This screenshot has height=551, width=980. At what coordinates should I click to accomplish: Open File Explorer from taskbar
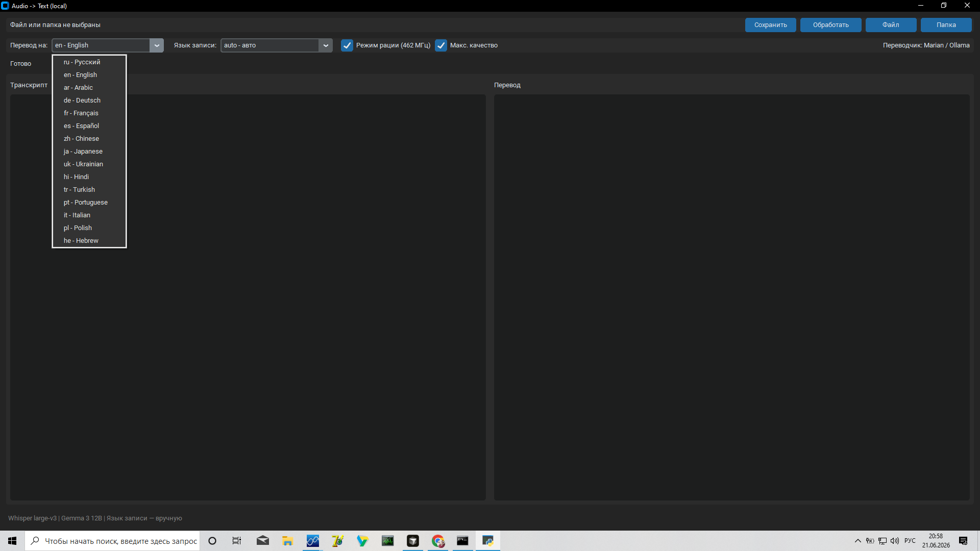click(x=288, y=541)
